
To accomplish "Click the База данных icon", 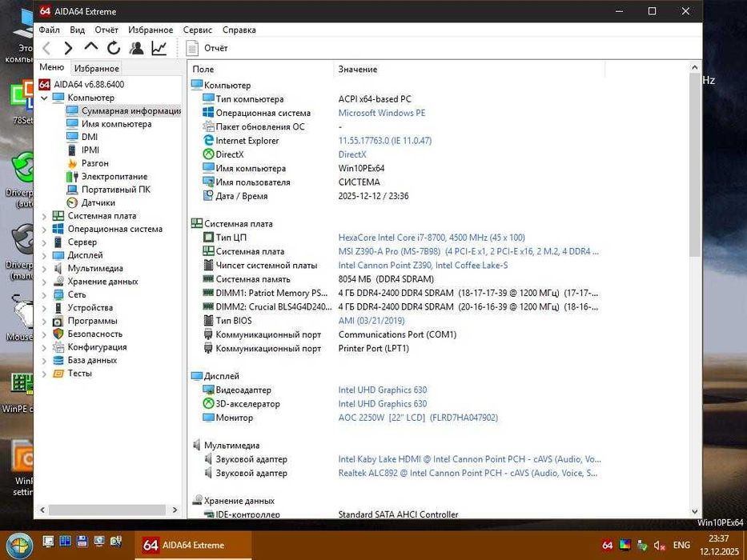I will tap(58, 361).
